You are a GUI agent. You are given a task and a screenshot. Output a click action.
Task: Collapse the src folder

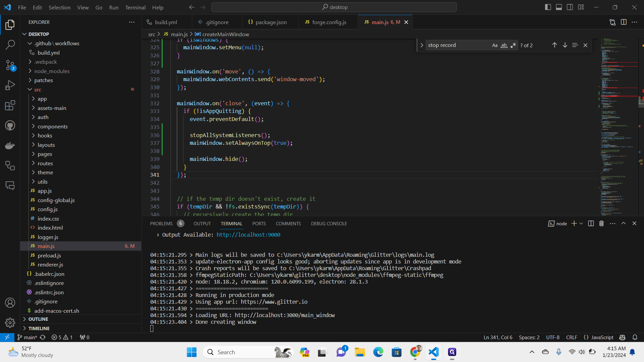[38, 89]
